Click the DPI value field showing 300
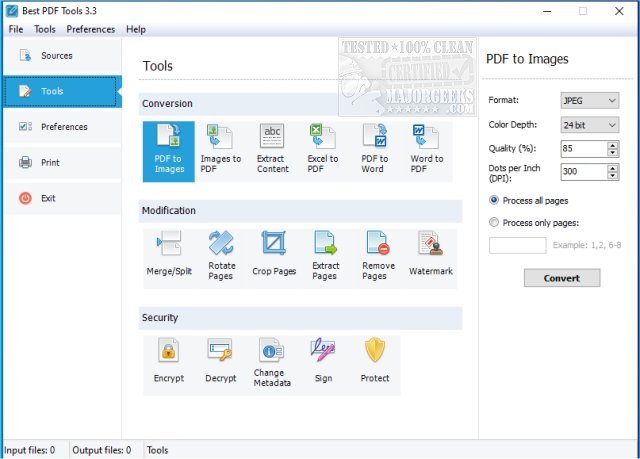The height and width of the screenshot is (459, 640). [x=584, y=172]
